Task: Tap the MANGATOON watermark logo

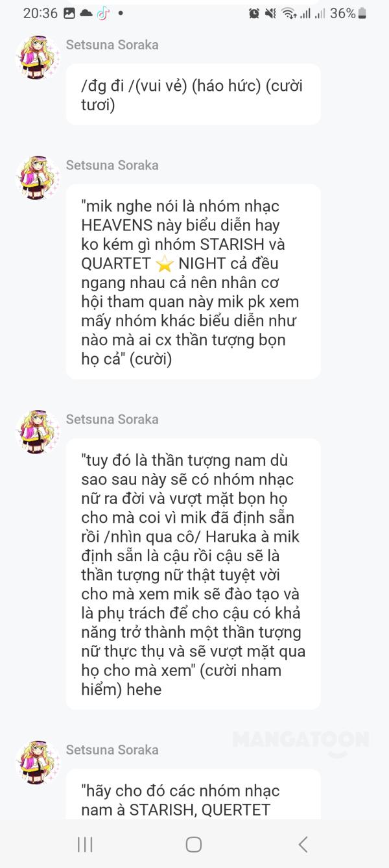Action: [x=300, y=741]
